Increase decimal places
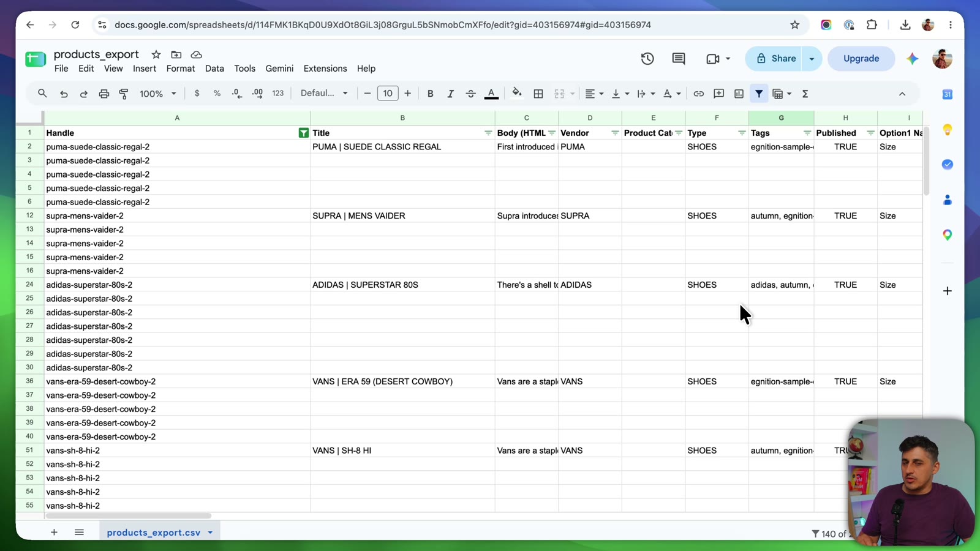Screen dimensions: 980x551 (257, 94)
